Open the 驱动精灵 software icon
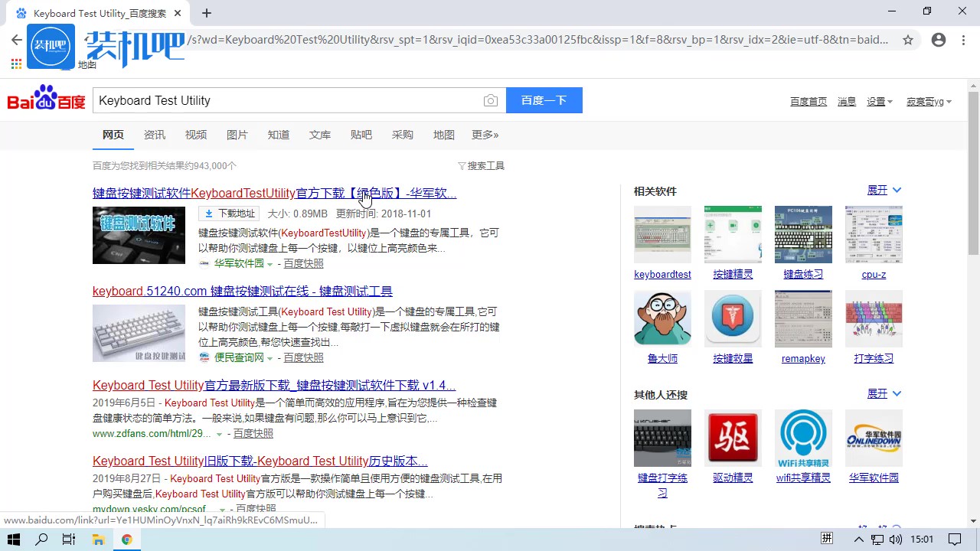Screen dimensions: 980x551 [x=733, y=438]
